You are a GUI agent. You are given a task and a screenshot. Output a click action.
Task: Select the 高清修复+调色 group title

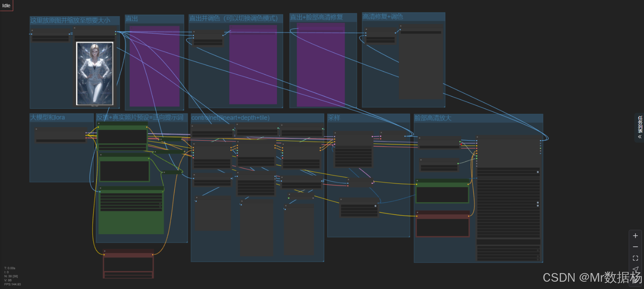click(383, 17)
